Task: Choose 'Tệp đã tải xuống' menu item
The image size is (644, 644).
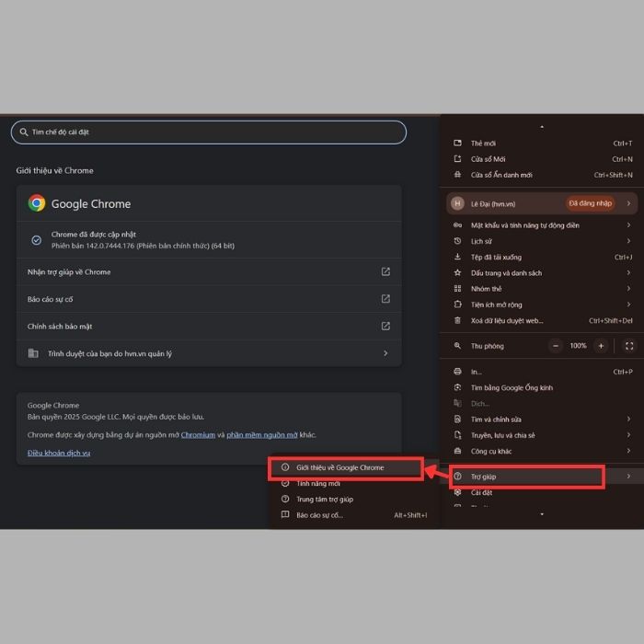Action: (x=542, y=257)
